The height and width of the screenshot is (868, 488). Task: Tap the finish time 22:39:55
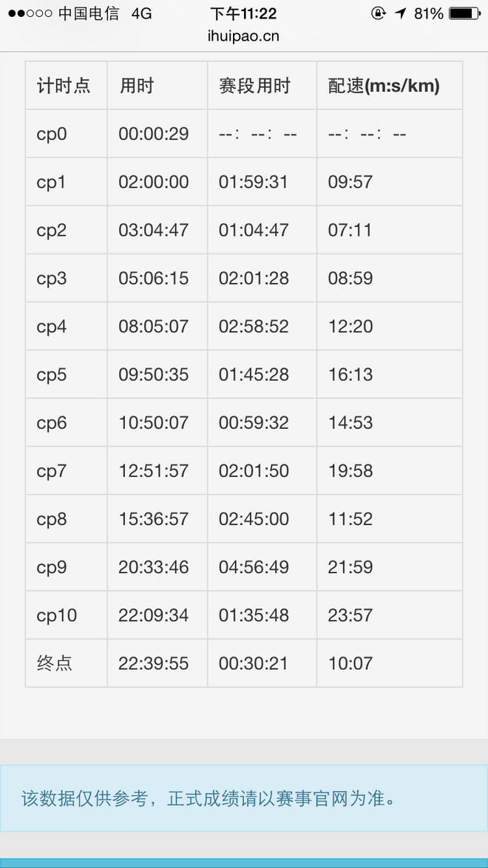(x=154, y=663)
